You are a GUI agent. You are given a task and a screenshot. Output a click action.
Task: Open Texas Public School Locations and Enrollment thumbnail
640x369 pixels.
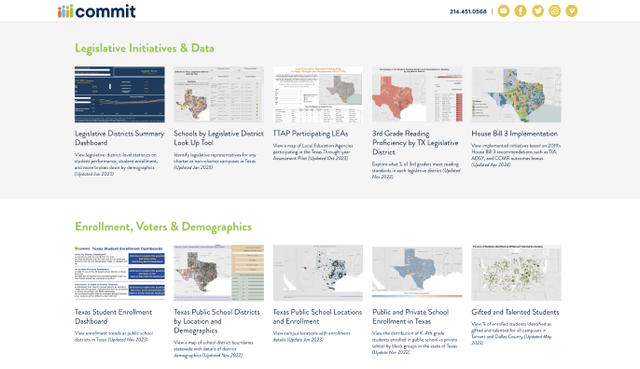click(x=318, y=273)
